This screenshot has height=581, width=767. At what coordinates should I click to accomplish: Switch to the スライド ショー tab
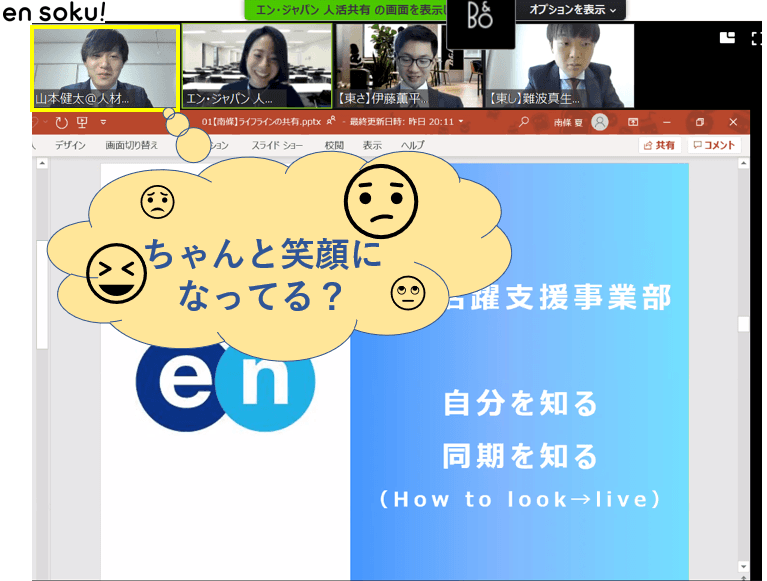[x=279, y=145]
